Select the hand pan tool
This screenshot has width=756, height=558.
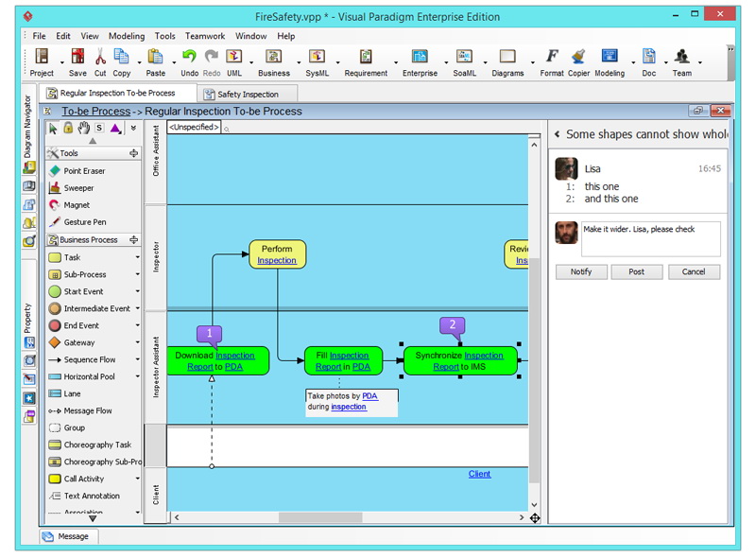tap(84, 128)
